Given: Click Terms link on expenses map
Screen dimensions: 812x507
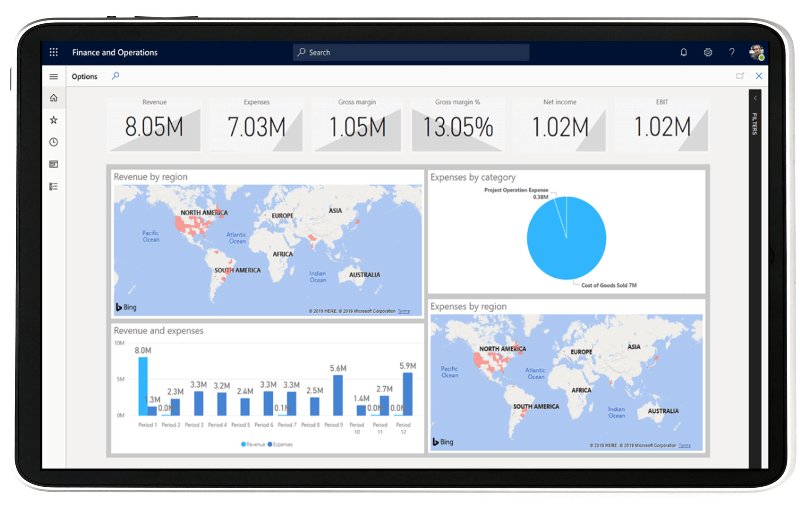Looking at the screenshot, I should [x=684, y=446].
